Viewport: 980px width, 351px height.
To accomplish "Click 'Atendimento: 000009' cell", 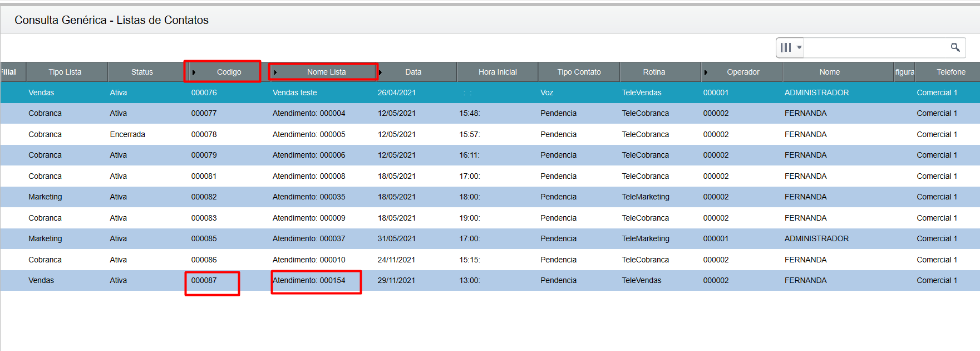I will [x=309, y=218].
